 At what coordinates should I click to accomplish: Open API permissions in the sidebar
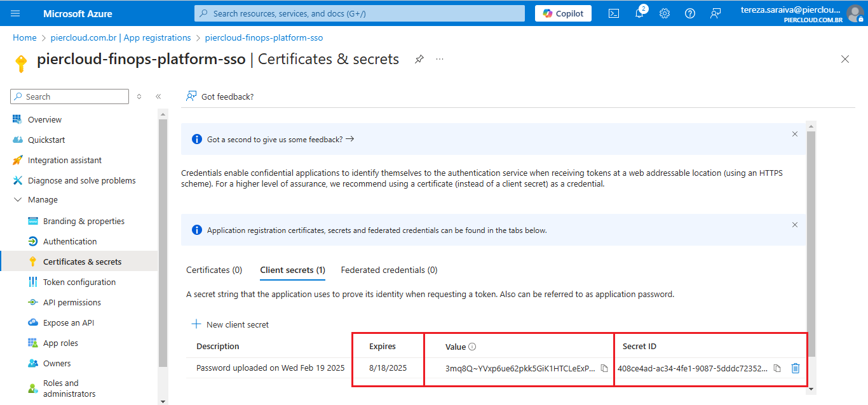72,303
